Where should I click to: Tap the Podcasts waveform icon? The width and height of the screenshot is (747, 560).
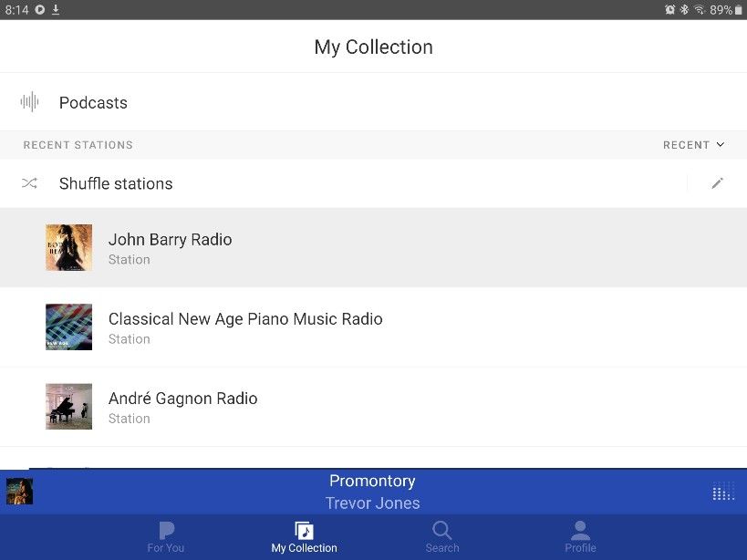[30, 102]
